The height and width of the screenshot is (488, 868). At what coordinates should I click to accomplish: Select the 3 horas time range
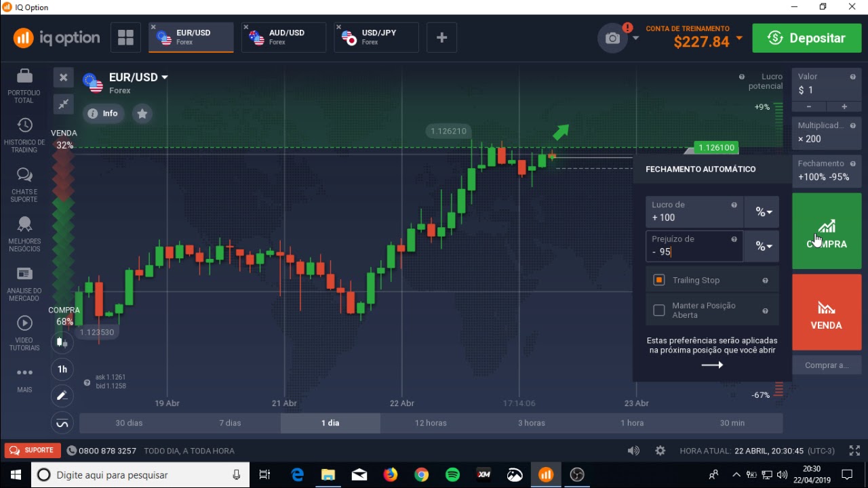[x=532, y=423]
